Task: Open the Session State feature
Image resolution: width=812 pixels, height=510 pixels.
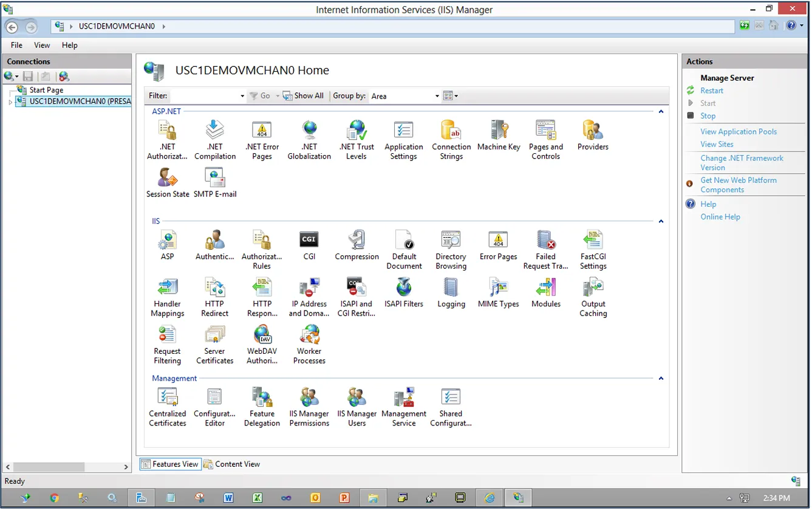Action: coord(167,181)
